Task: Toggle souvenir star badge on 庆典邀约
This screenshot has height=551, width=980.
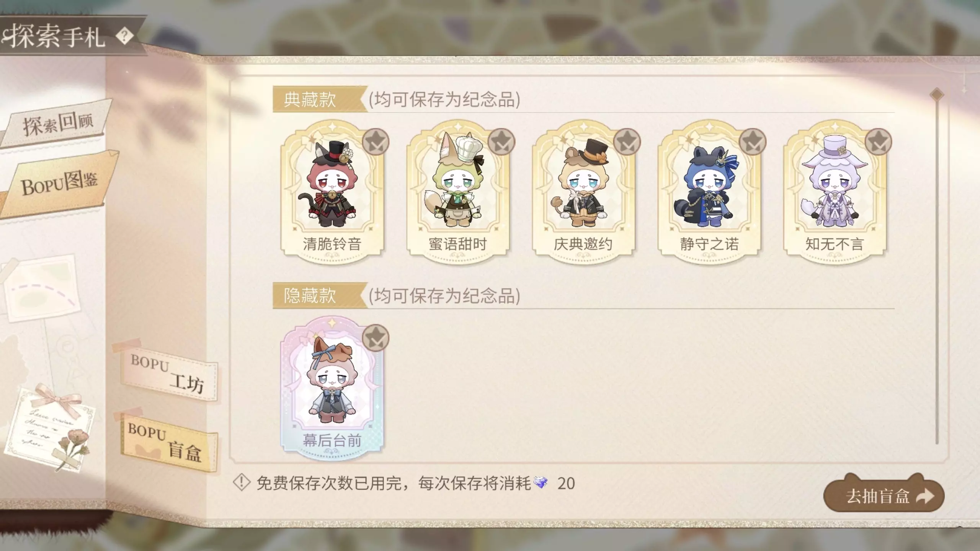Action: coord(627,142)
